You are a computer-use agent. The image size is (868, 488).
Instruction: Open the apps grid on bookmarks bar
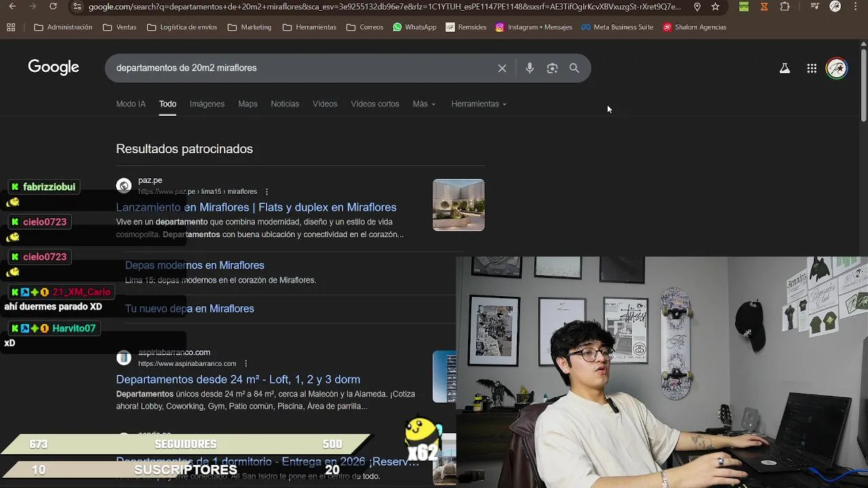[x=11, y=27]
